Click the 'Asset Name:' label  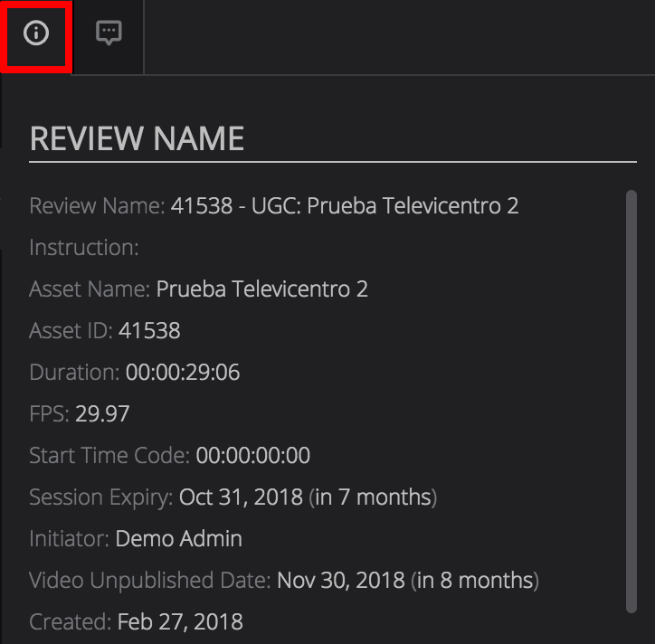(x=90, y=289)
